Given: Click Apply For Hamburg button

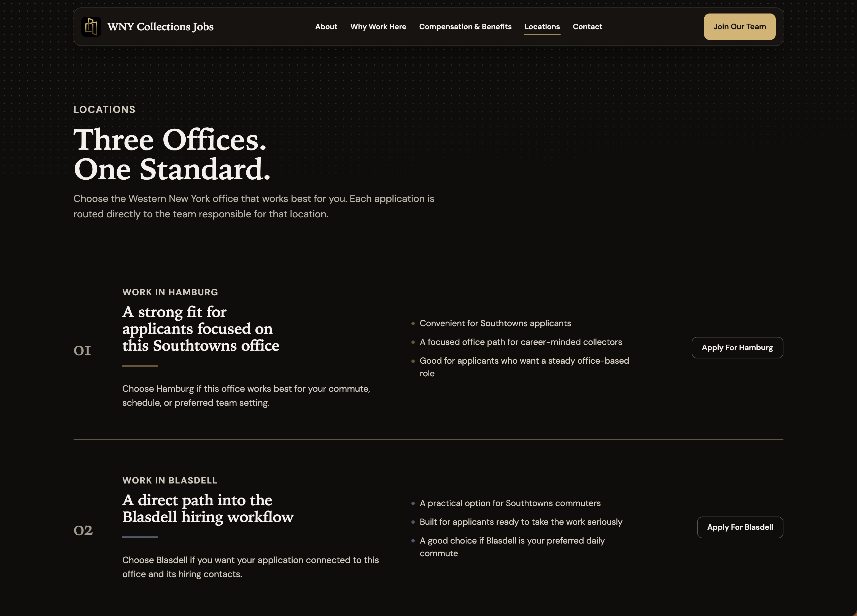Looking at the screenshot, I should [x=737, y=347].
